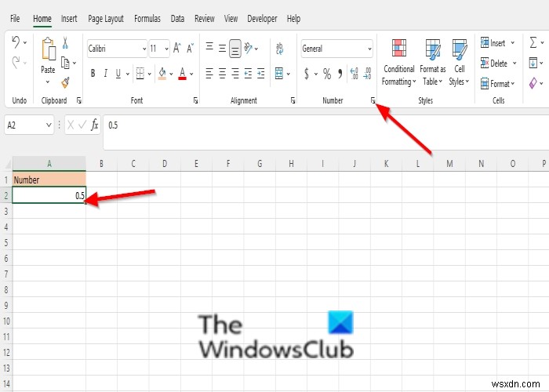Click Merge & Center icon
The image size is (549, 392).
click(279, 74)
